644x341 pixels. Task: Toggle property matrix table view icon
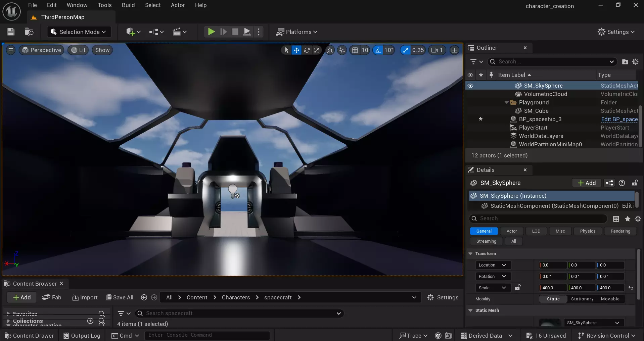pyautogui.click(x=616, y=219)
